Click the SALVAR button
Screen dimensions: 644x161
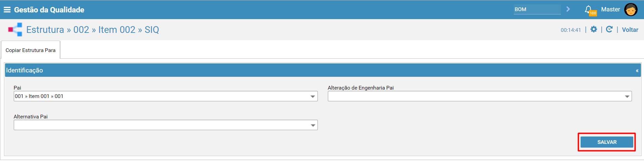[607, 142]
